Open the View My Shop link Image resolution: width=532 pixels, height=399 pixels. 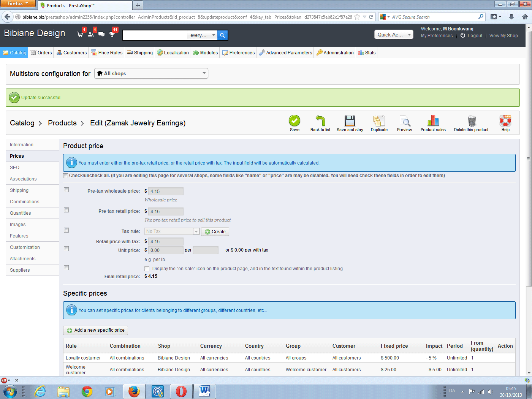coord(503,36)
